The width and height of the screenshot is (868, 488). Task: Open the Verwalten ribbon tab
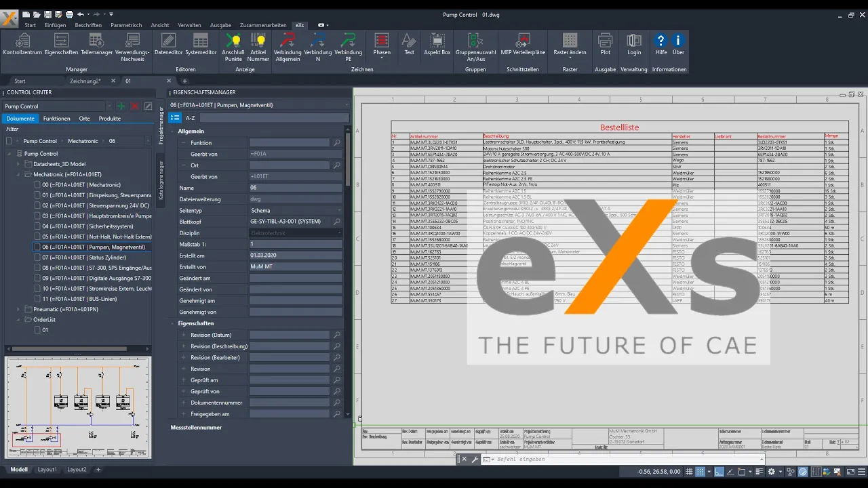point(189,25)
